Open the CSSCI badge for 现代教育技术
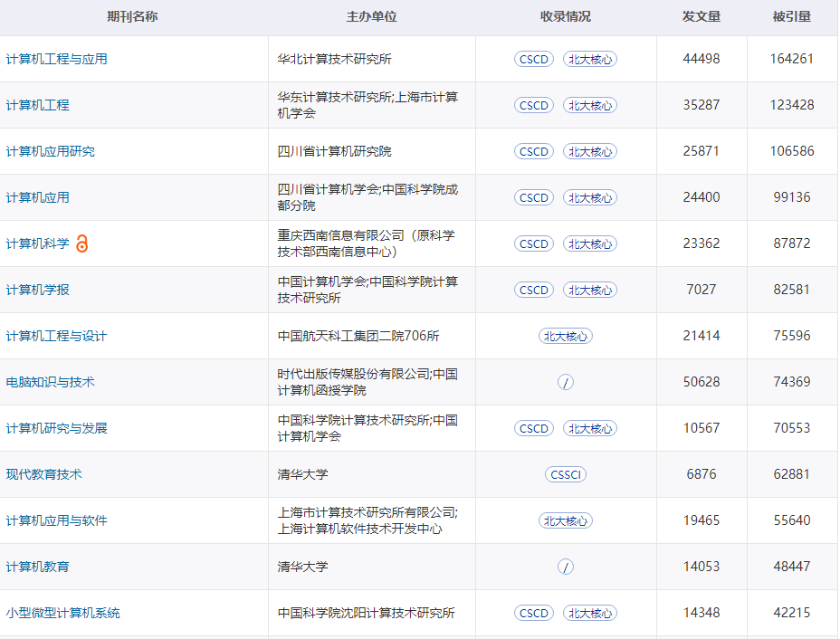 pos(565,473)
